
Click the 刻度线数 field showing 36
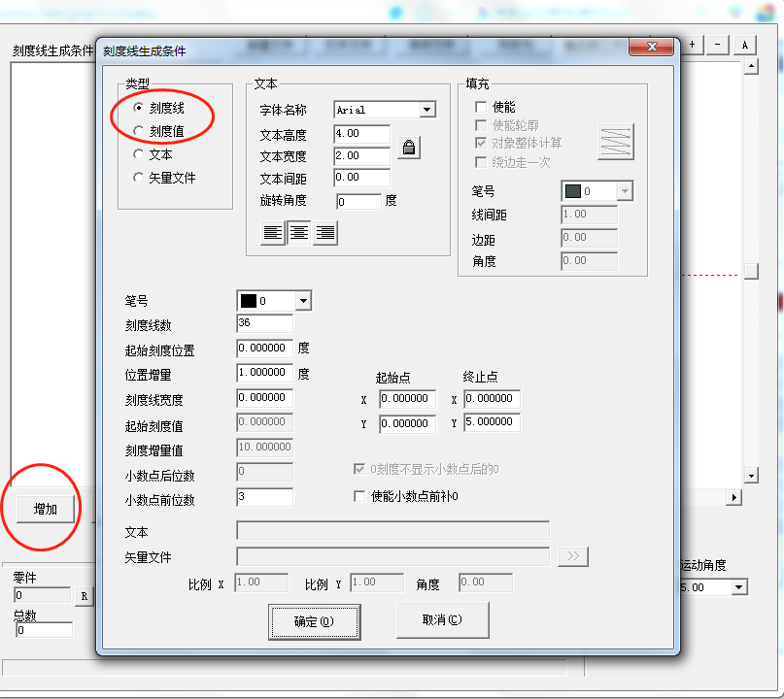click(x=264, y=323)
